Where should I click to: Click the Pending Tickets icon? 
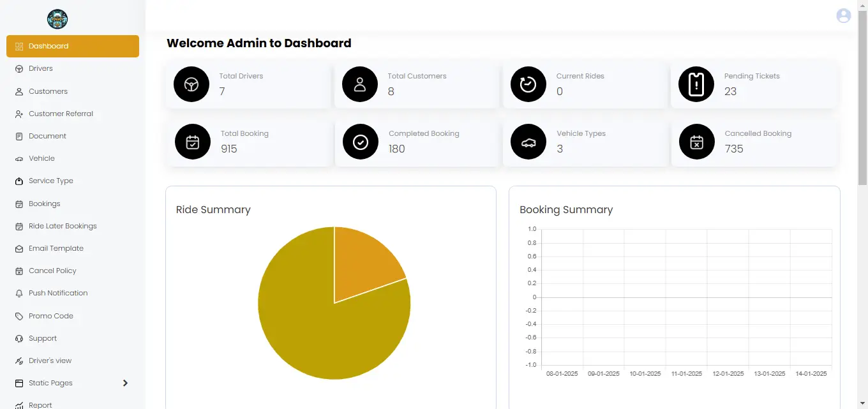696,84
